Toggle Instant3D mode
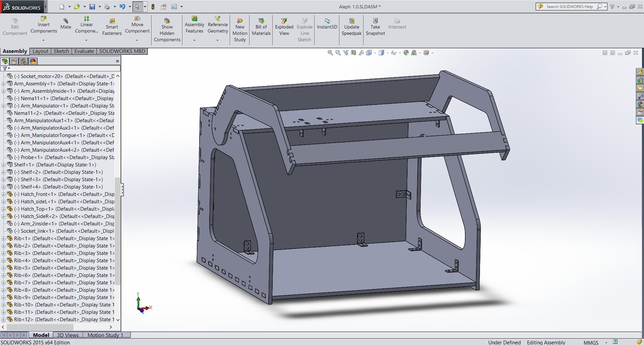Image resolution: width=644 pixels, height=345 pixels. coord(327,24)
